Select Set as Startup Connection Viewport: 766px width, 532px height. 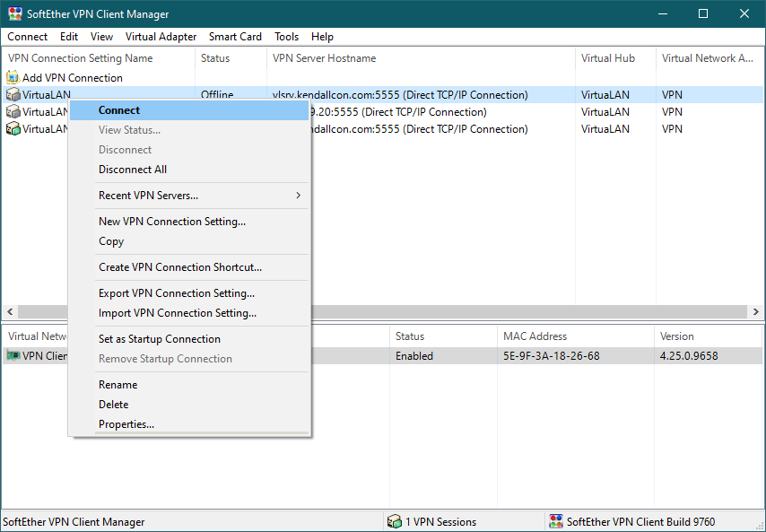(x=160, y=339)
